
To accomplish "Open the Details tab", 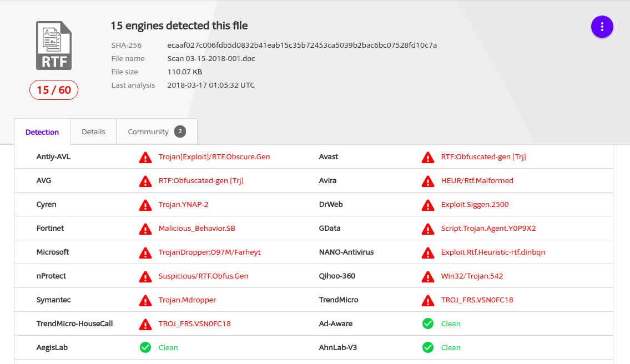I will coord(93,132).
